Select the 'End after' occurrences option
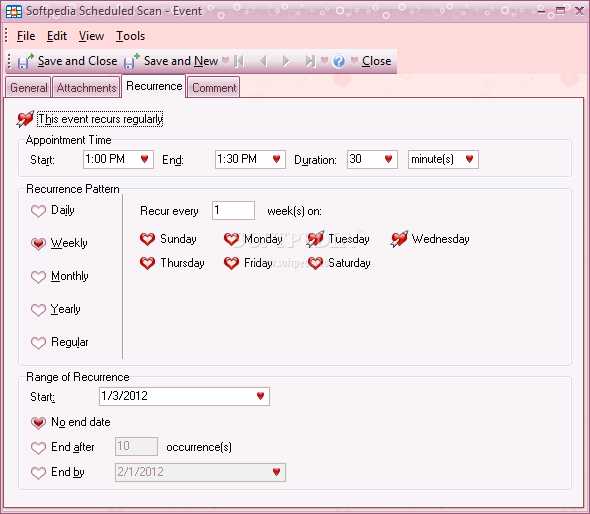Image resolution: width=590 pixels, height=514 pixels. click(x=38, y=448)
